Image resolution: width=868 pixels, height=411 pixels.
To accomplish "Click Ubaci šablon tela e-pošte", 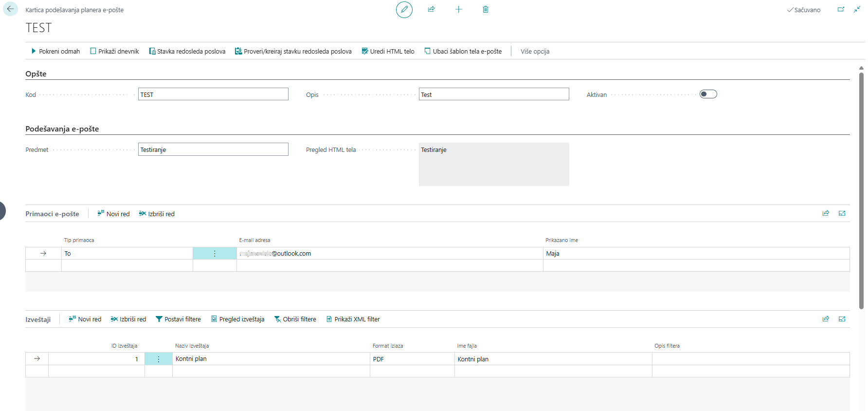I will [463, 51].
